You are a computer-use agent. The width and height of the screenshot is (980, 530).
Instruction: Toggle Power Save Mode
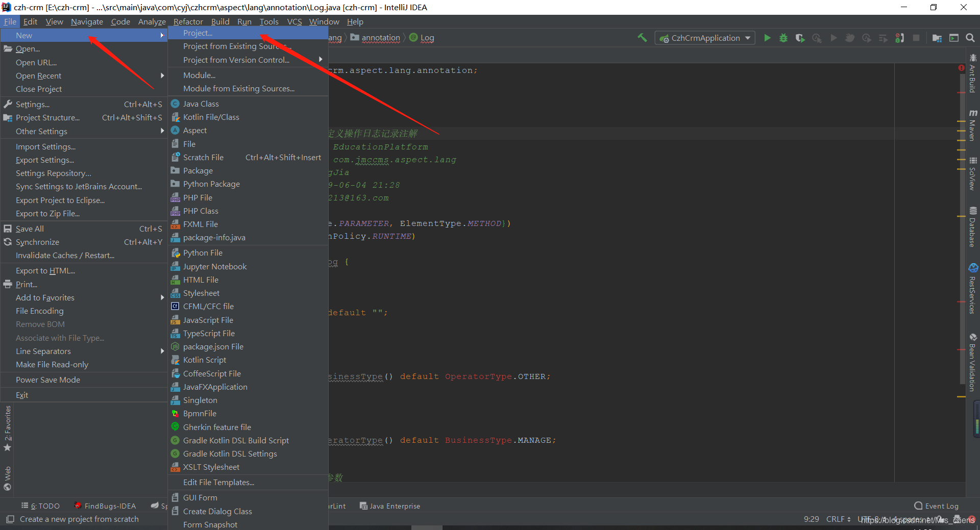(84, 380)
